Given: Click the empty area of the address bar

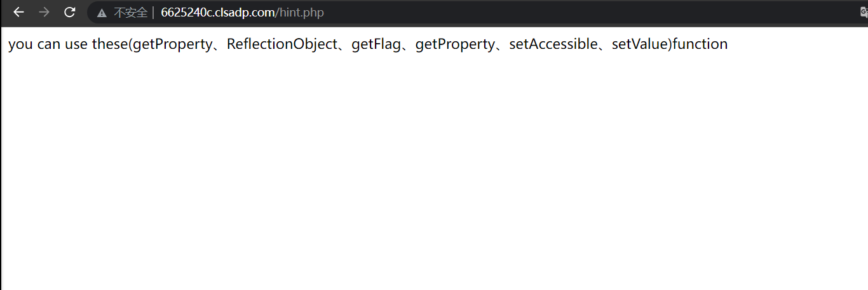Looking at the screenshot, I should point(572,13).
